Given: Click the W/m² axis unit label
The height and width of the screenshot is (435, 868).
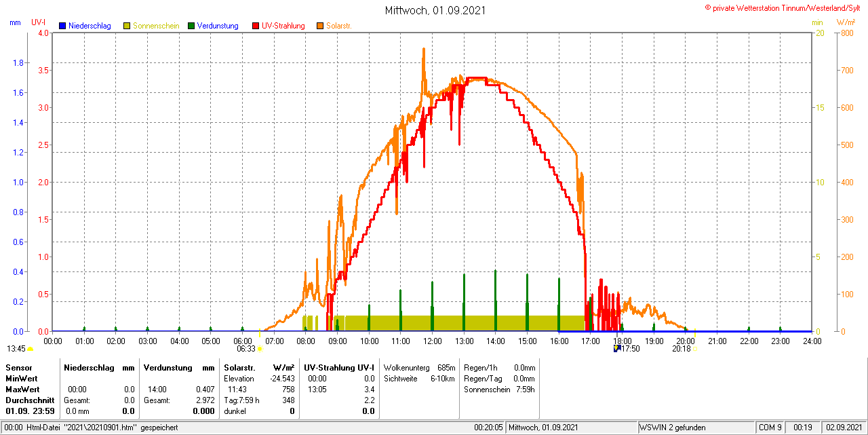Looking at the screenshot, I should [847, 22].
